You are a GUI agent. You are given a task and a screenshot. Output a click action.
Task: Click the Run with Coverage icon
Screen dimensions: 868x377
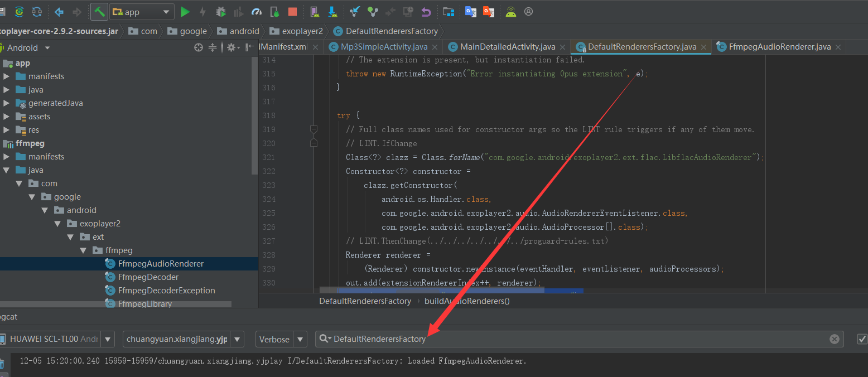(239, 12)
